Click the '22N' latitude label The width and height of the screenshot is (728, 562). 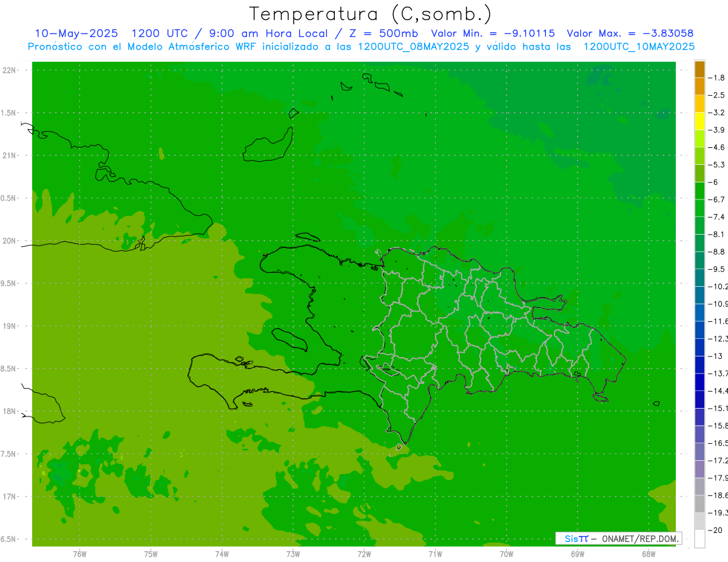click(x=9, y=70)
